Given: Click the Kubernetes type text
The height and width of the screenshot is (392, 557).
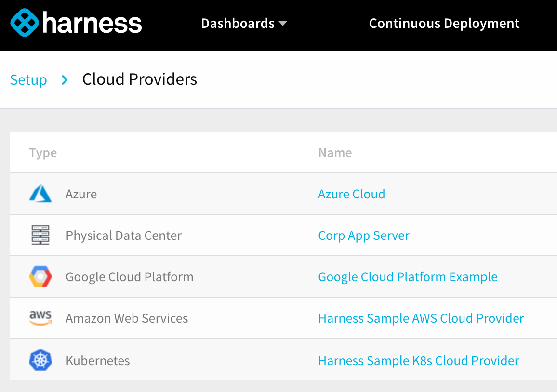Looking at the screenshot, I should (x=98, y=360).
